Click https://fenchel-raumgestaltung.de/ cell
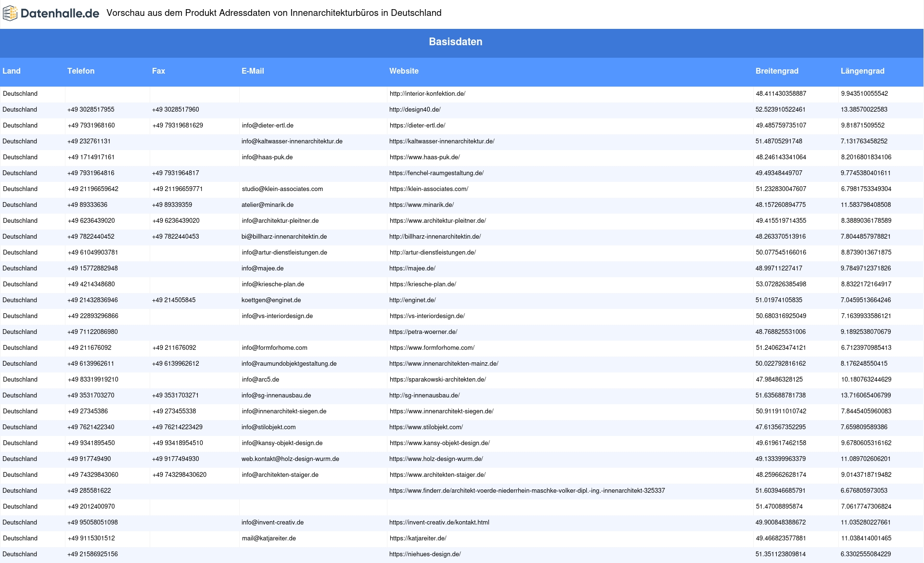924x563 pixels. 436,173
